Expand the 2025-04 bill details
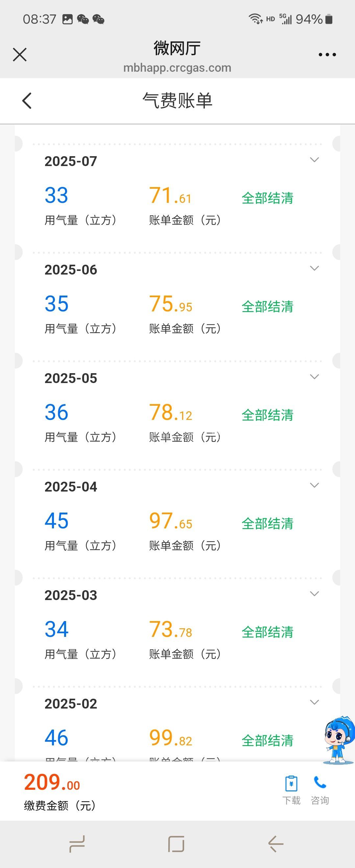 pos(314,486)
